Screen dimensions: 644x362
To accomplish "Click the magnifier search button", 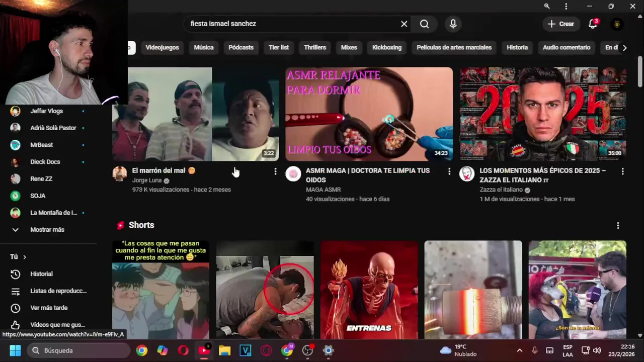I will coord(424,24).
